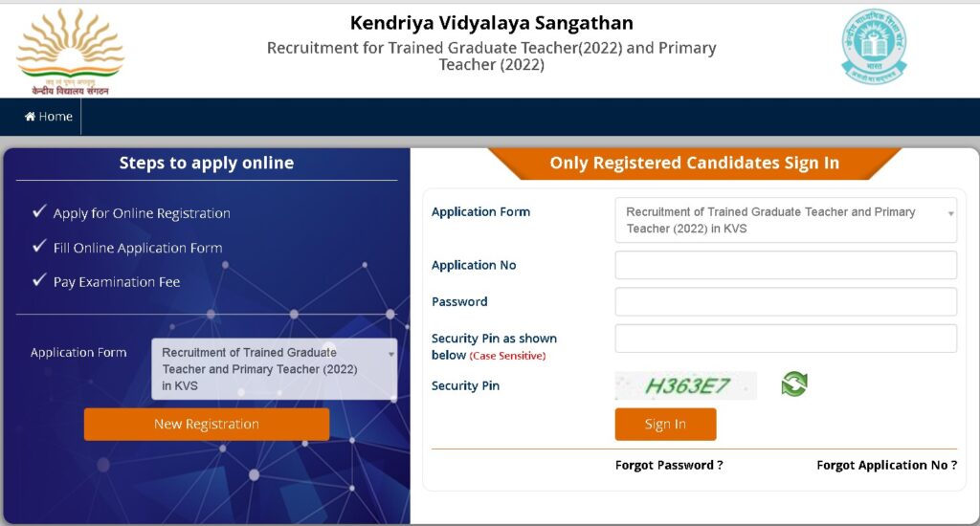The width and height of the screenshot is (980, 526).
Task: Open the Forgot Application No link
Action: pos(886,465)
